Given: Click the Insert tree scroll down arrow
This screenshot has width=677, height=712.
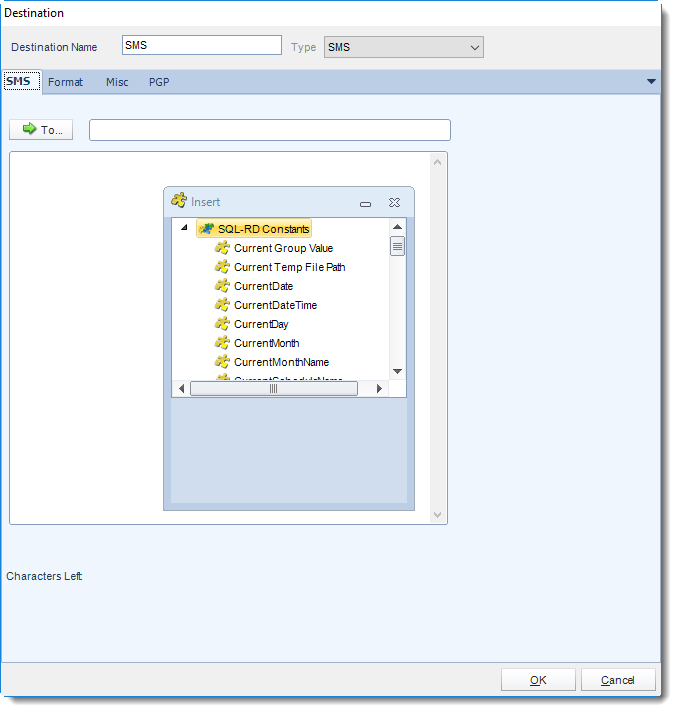Looking at the screenshot, I should pos(397,371).
